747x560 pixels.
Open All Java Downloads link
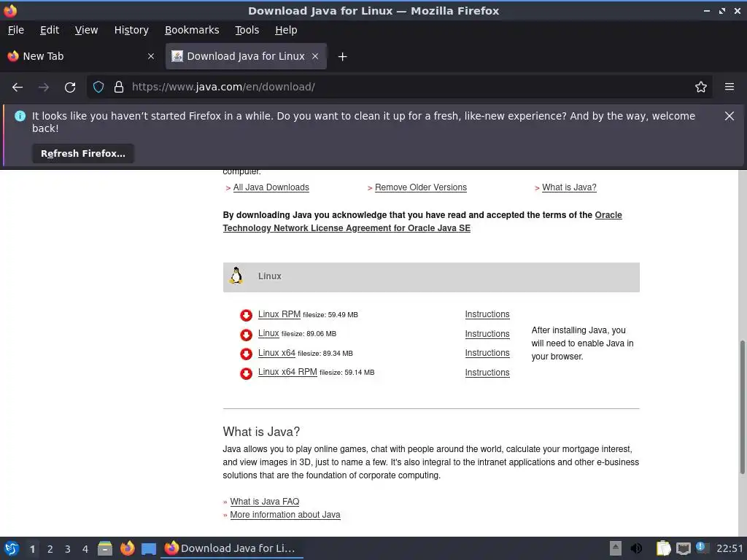(x=271, y=187)
